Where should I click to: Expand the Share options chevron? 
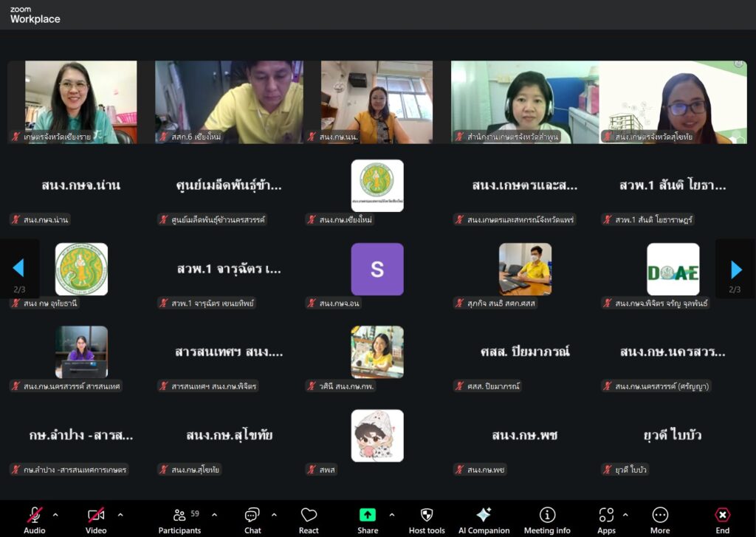point(391,515)
